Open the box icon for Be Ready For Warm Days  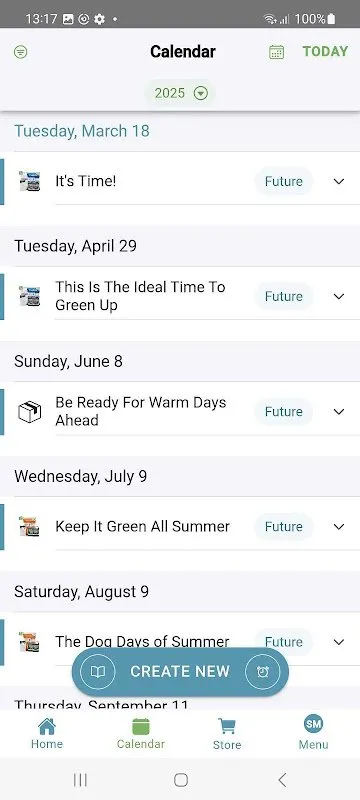[x=30, y=412]
